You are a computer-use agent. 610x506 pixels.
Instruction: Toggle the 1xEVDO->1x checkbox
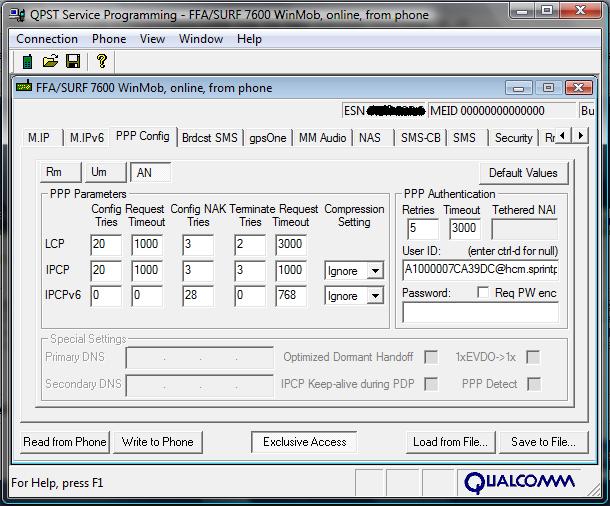tap(533, 357)
